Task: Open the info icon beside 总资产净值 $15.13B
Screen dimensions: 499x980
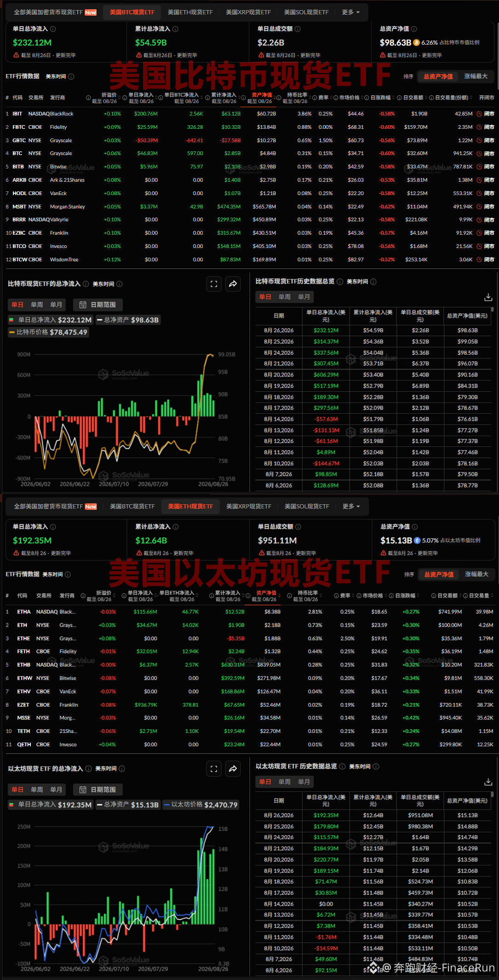Action: 415,527
